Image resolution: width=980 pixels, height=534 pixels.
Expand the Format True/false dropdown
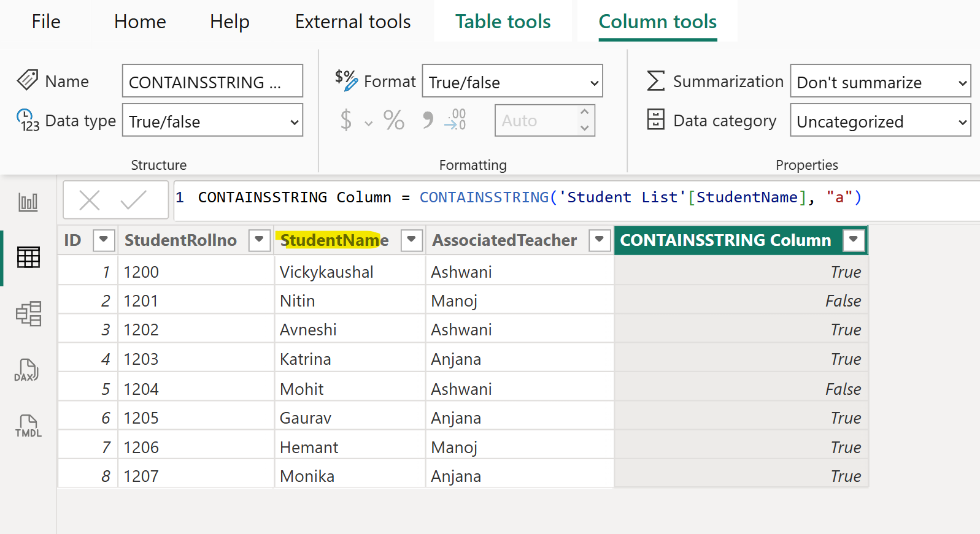point(512,82)
